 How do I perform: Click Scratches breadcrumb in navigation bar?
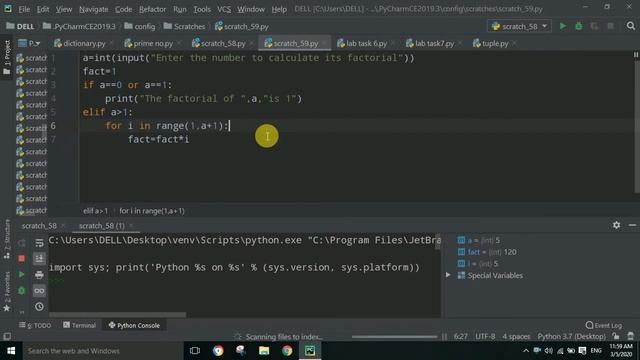click(185, 26)
